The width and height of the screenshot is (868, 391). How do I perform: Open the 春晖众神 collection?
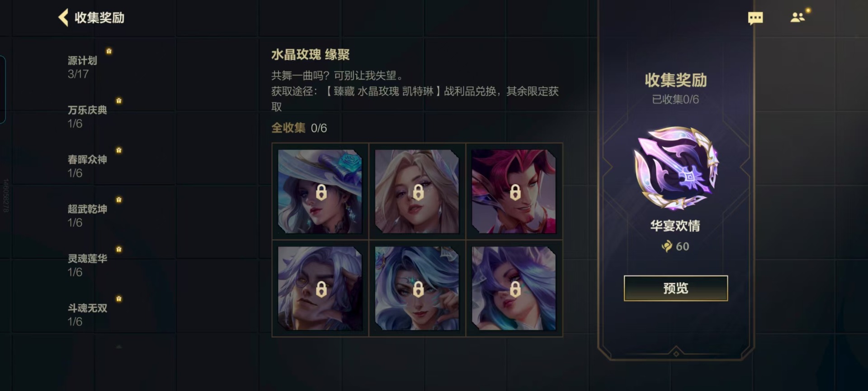tap(87, 166)
